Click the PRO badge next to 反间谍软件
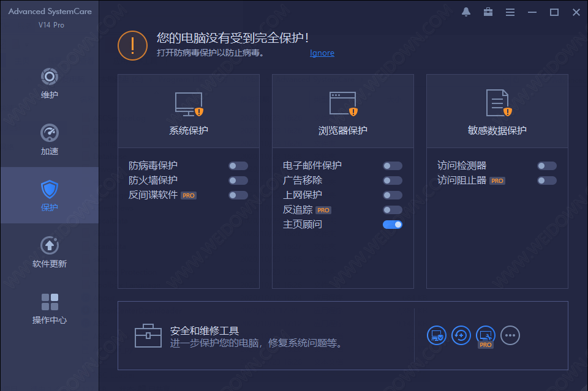This screenshot has height=391, width=588. pos(189,196)
